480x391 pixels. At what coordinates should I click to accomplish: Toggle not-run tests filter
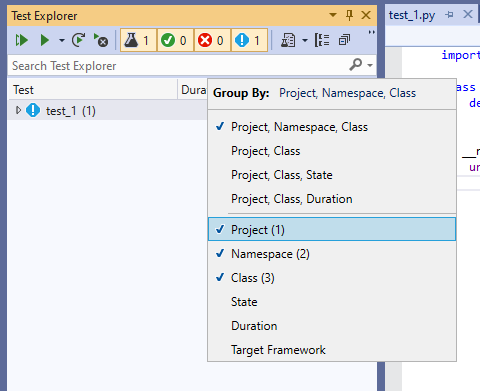coord(249,40)
